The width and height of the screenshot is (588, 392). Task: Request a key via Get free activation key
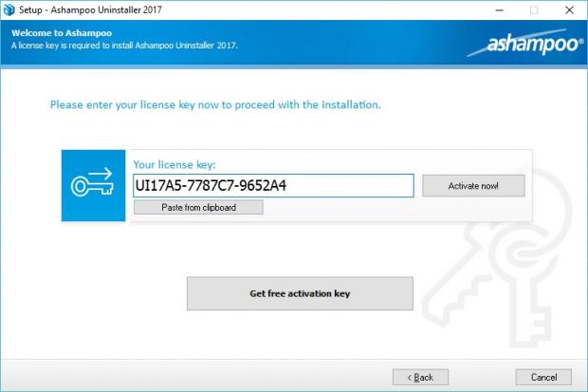[300, 293]
